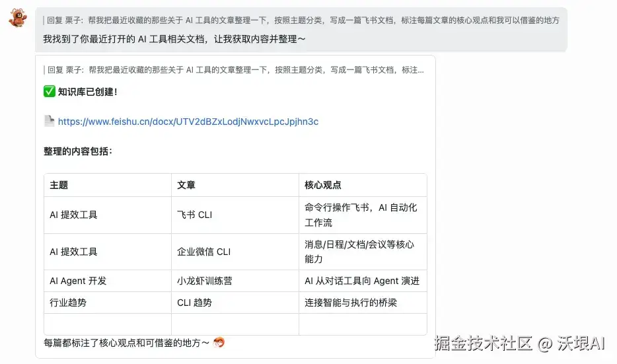Click the 'CLI 趋势' table cell
This screenshot has height=364, width=617.
235,303
